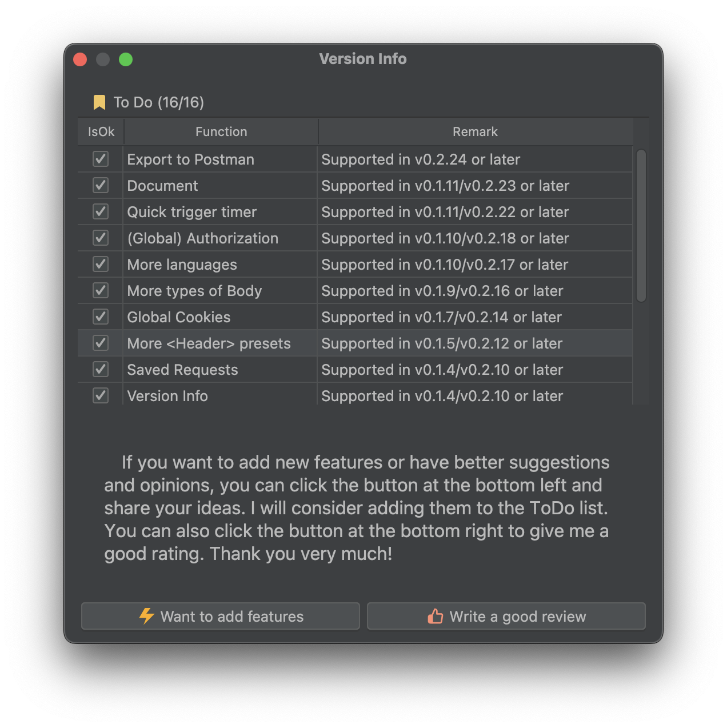This screenshot has height=728, width=727.
Task: Uncheck the (Global) Authorization checkbox
Action: (100, 238)
